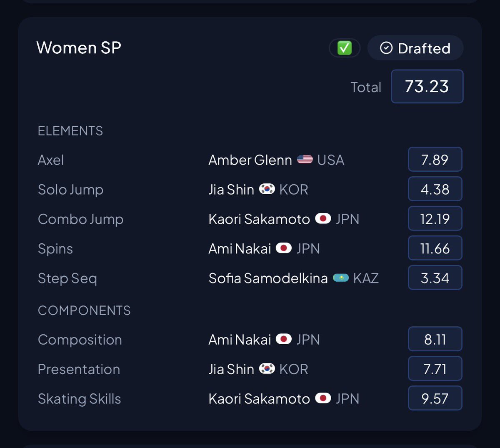Click Jia Shin in the Presentation row

coord(231,369)
